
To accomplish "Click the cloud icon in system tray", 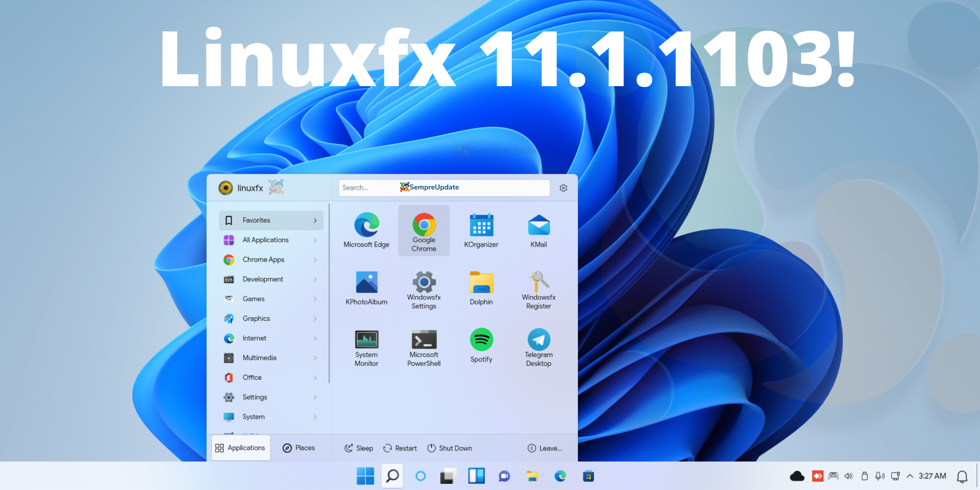I will pyautogui.click(x=797, y=476).
